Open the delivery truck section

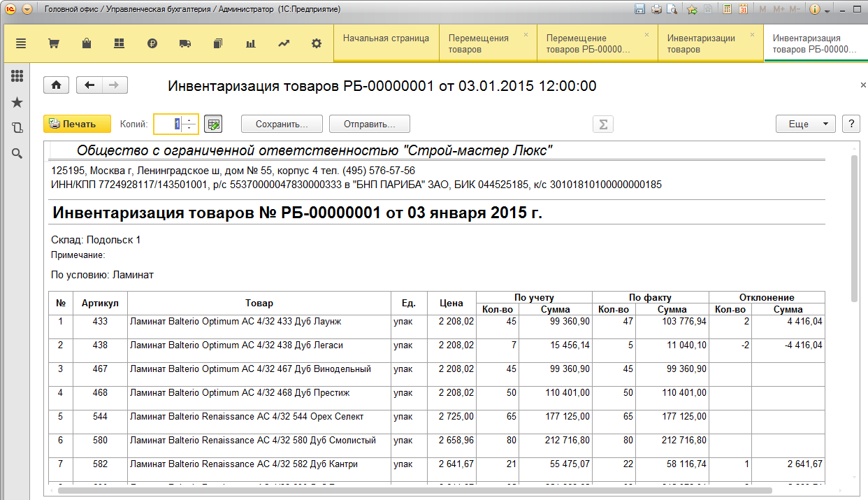[185, 43]
